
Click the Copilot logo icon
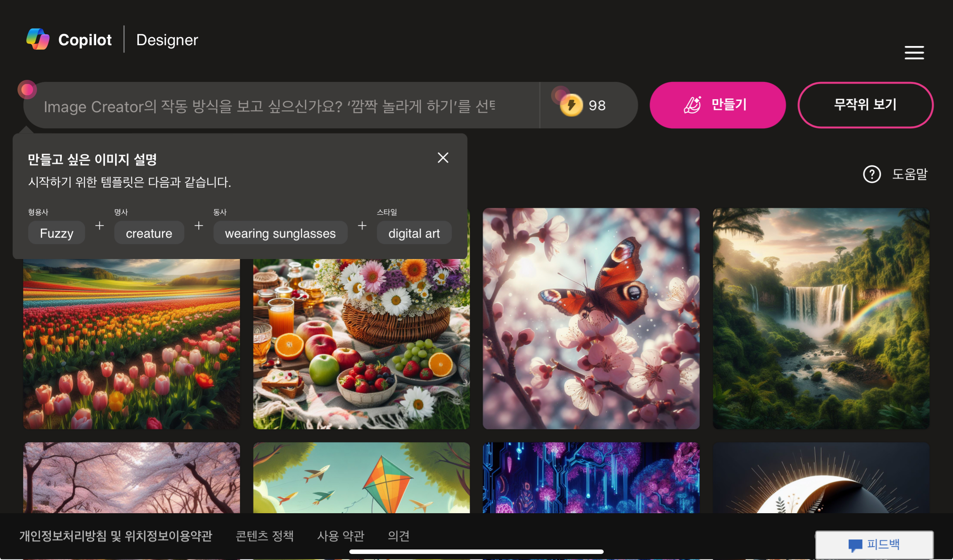38,39
